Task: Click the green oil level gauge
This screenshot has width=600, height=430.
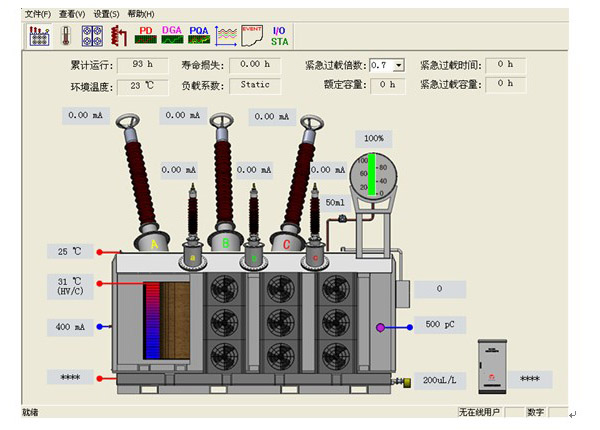Action: [372, 173]
